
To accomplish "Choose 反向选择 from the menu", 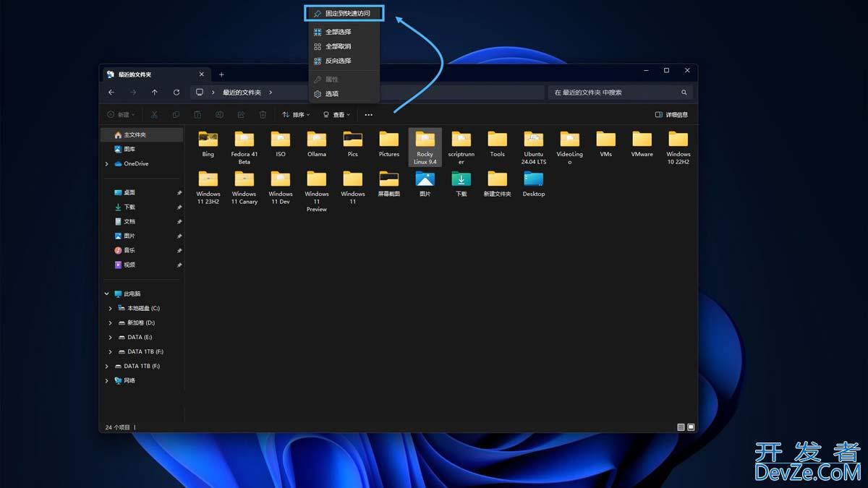I will click(344, 61).
